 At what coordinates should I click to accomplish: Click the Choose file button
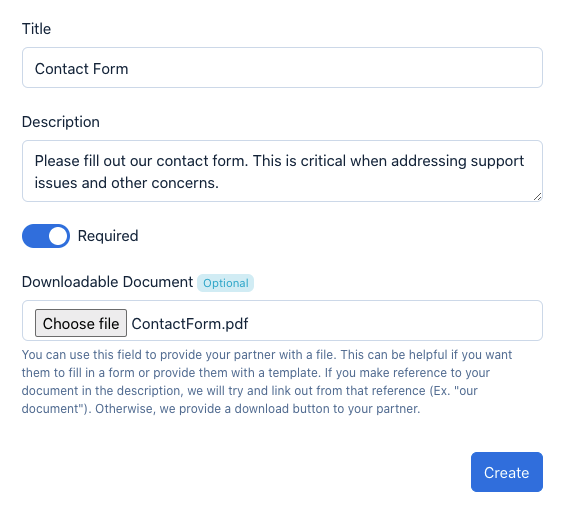click(x=81, y=323)
